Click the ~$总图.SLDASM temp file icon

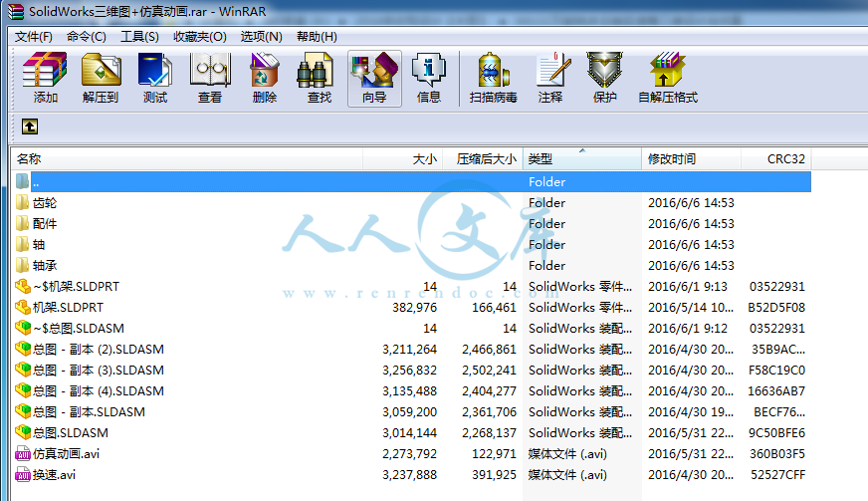click(23, 328)
